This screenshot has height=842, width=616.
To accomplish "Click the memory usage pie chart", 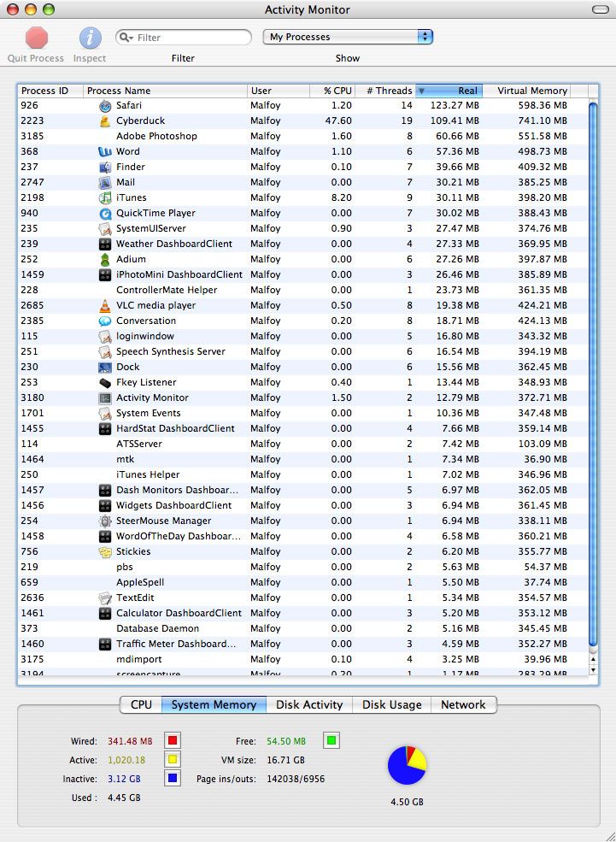I will (407, 765).
